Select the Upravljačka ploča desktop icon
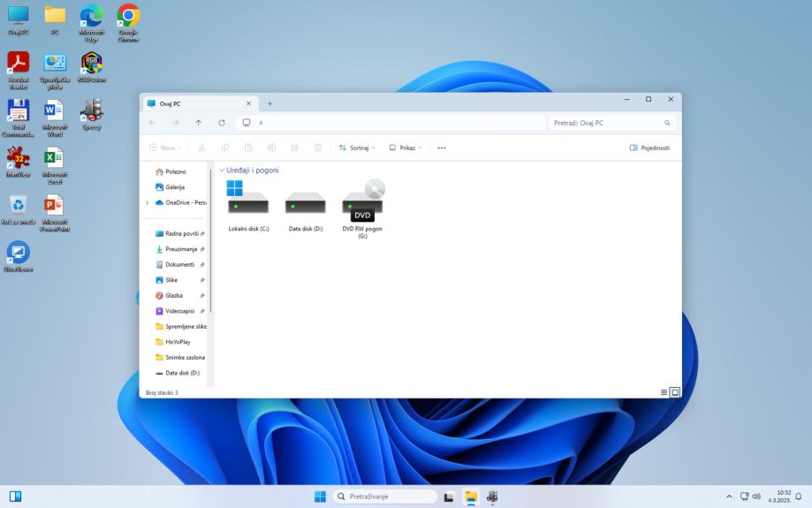Image resolution: width=812 pixels, height=508 pixels. pos(55,70)
